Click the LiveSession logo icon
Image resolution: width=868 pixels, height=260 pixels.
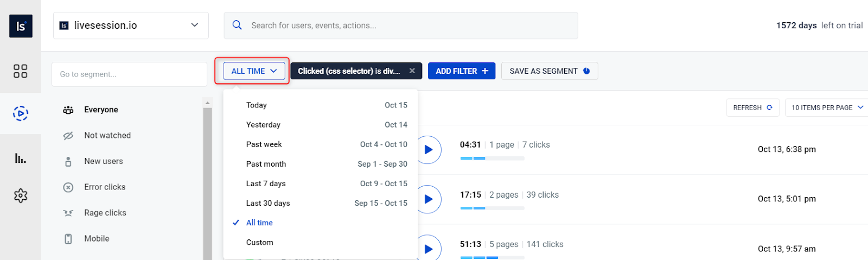click(21, 26)
